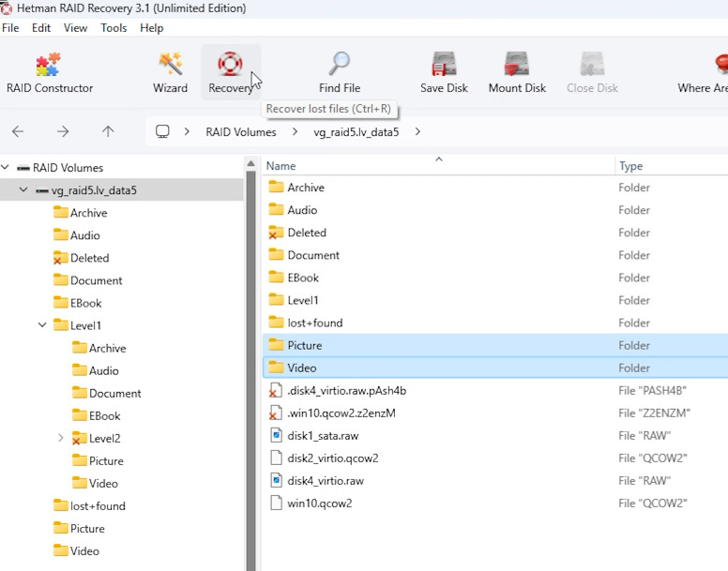
Task: Open breadcrumb chevron before RAID Volumes
Action: pyautogui.click(x=187, y=132)
